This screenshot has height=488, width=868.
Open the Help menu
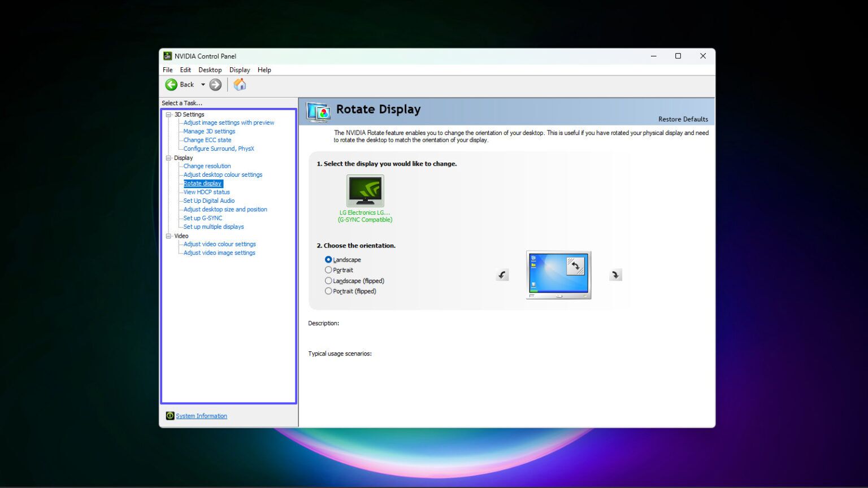264,69
